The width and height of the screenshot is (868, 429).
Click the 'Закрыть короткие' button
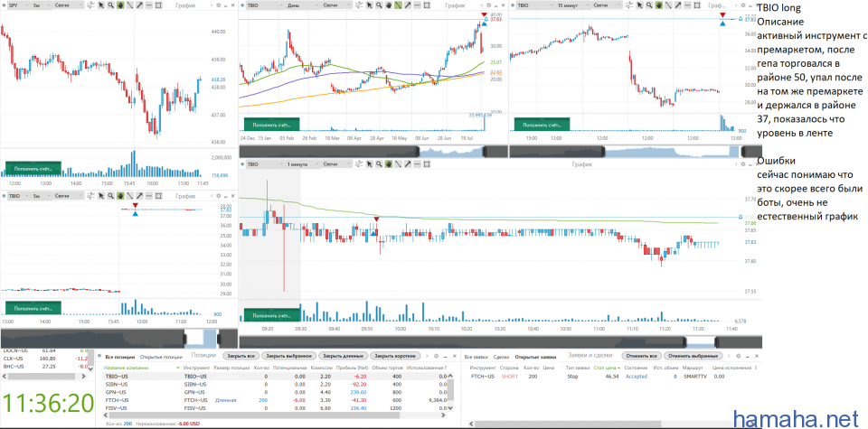(395, 356)
